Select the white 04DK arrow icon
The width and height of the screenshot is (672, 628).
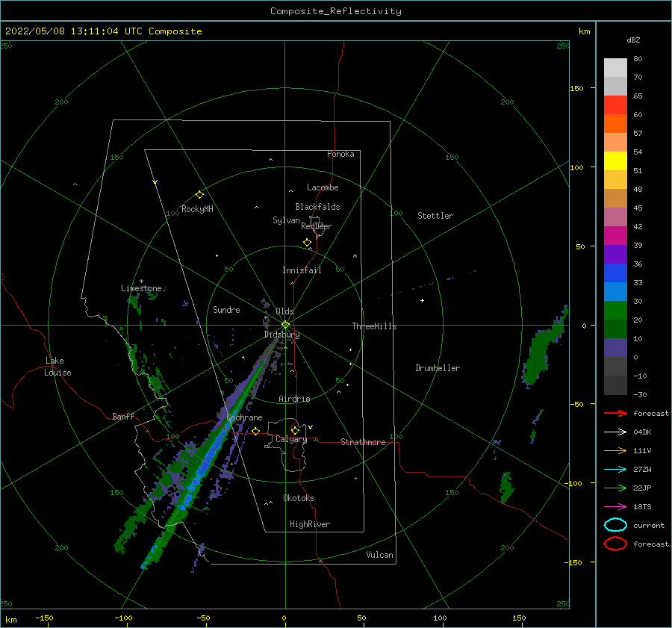point(615,432)
